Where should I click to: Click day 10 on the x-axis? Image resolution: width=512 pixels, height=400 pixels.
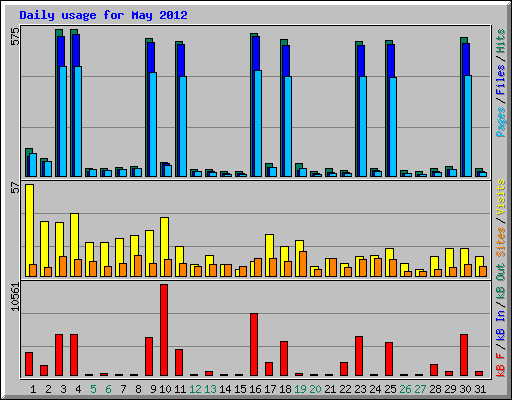pos(165,389)
